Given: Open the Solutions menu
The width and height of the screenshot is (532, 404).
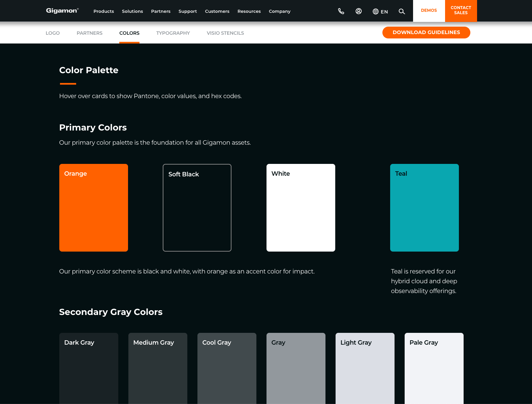Looking at the screenshot, I should click(x=132, y=11).
